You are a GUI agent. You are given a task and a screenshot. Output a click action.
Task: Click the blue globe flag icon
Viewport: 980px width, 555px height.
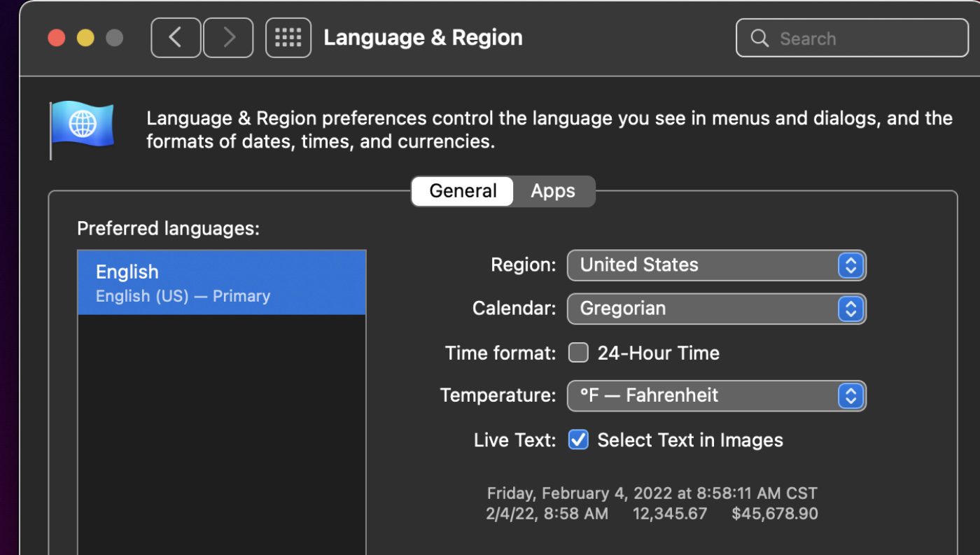(x=82, y=126)
